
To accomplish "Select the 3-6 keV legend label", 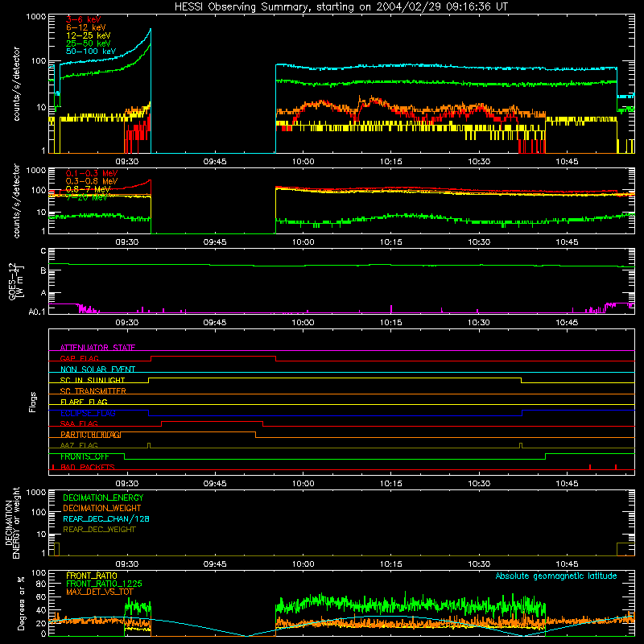I will [84, 19].
